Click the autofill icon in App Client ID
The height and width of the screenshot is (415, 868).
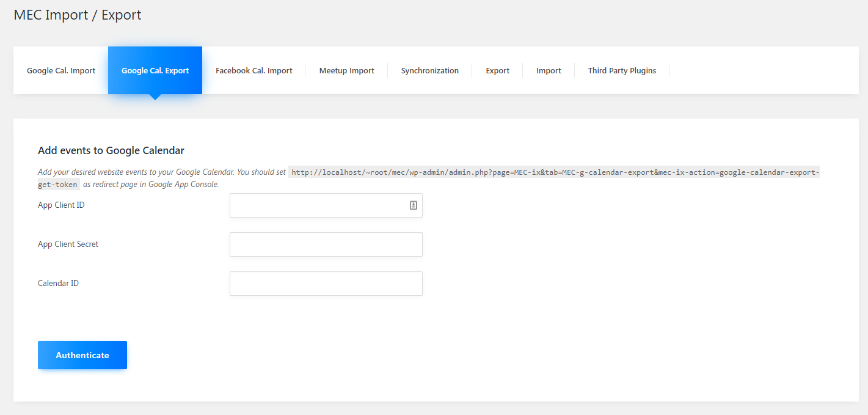point(414,205)
